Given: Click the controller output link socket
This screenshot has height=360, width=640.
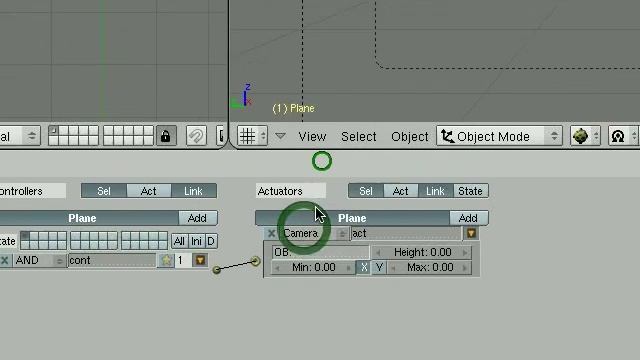Looking at the screenshot, I should (x=217, y=269).
